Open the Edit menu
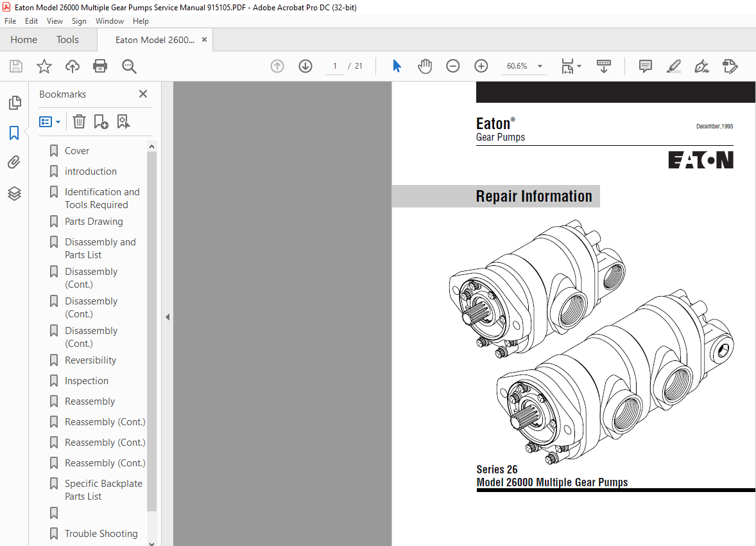Image resolution: width=756 pixels, height=546 pixels. 31,21
